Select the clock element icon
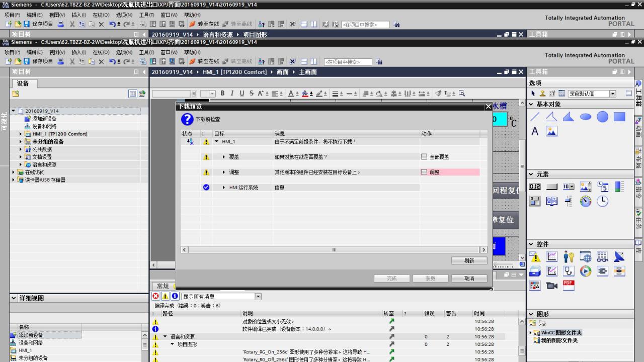This screenshot has height=362, width=644. click(602, 201)
